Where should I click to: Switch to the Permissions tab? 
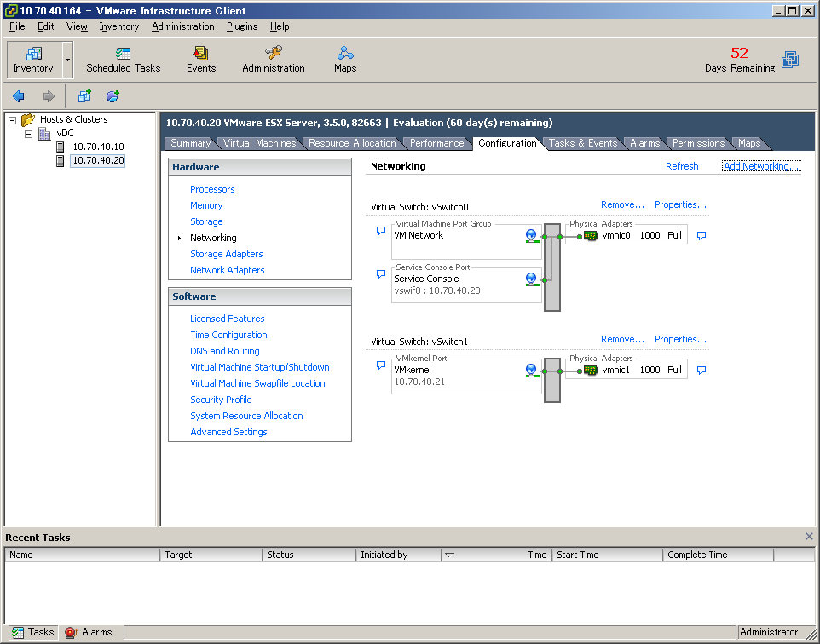pos(698,143)
